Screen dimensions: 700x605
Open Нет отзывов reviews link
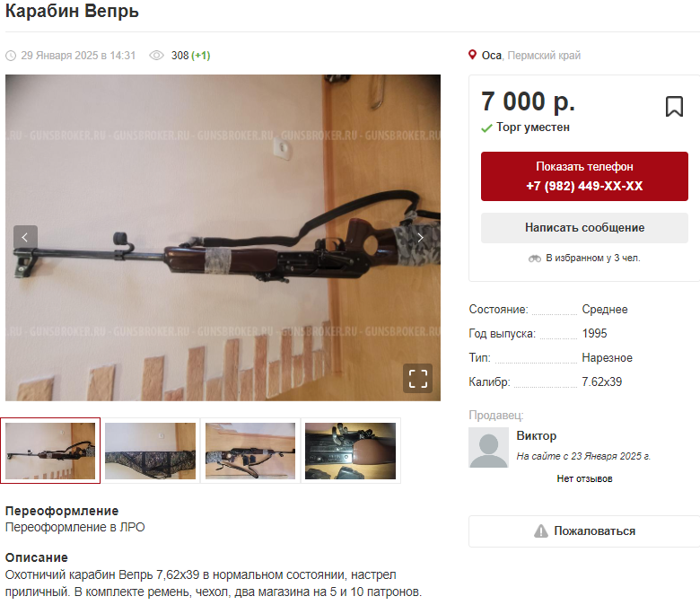coord(584,478)
